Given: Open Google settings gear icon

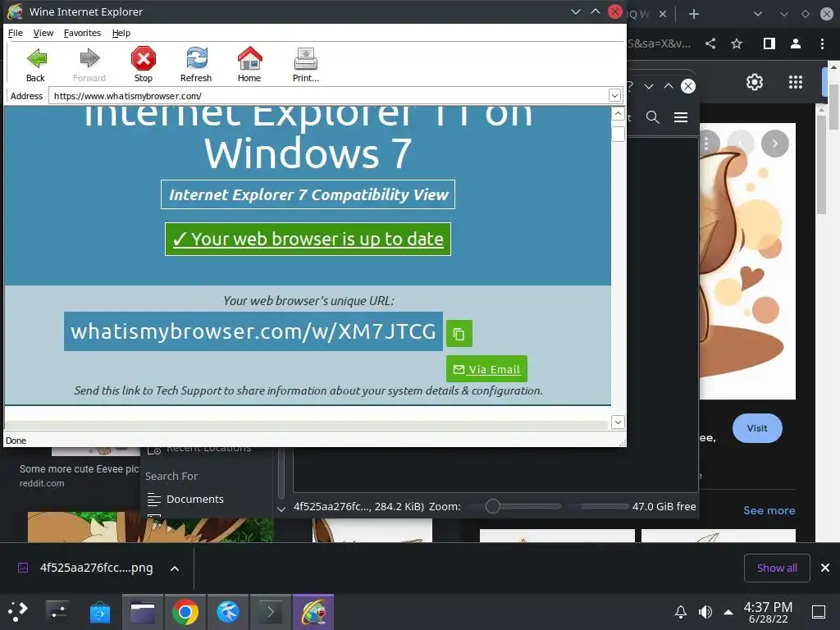Looking at the screenshot, I should (x=755, y=82).
